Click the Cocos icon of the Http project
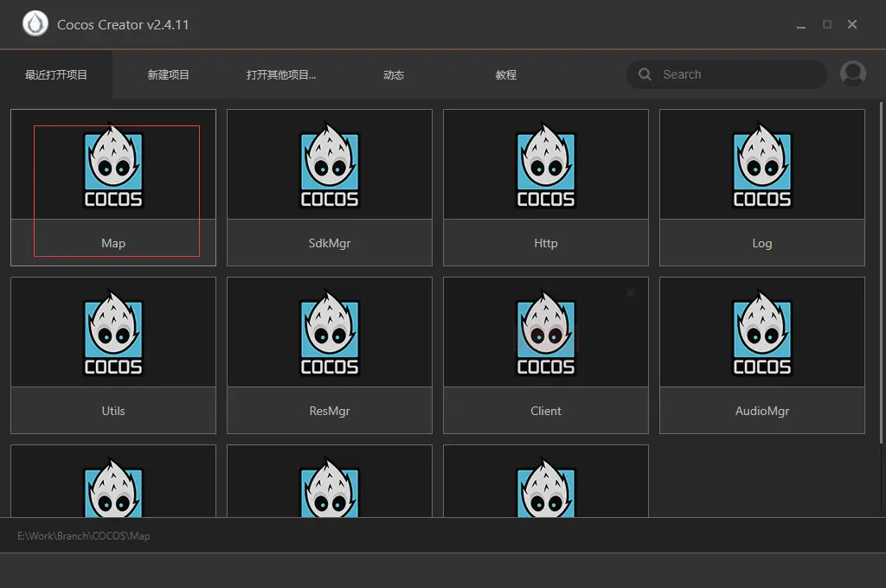 pos(546,165)
